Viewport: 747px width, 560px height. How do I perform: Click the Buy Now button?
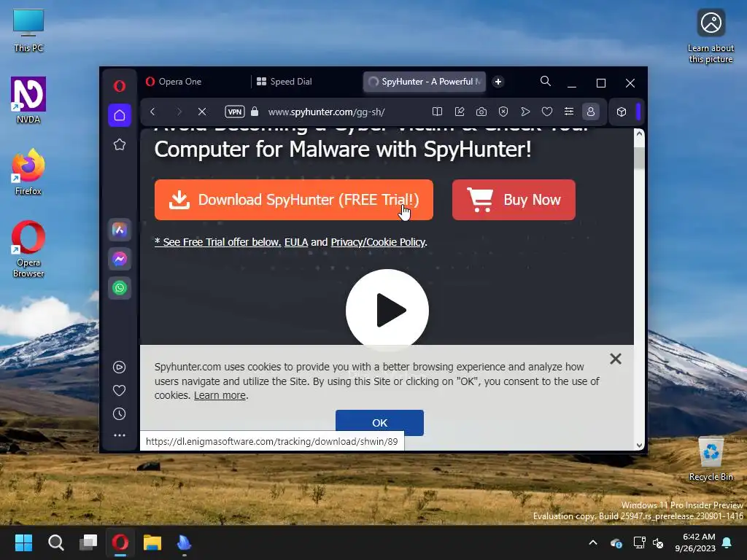514,200
